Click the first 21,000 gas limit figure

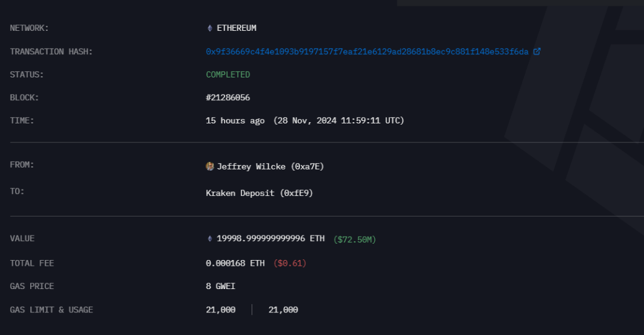coord(221,310)
